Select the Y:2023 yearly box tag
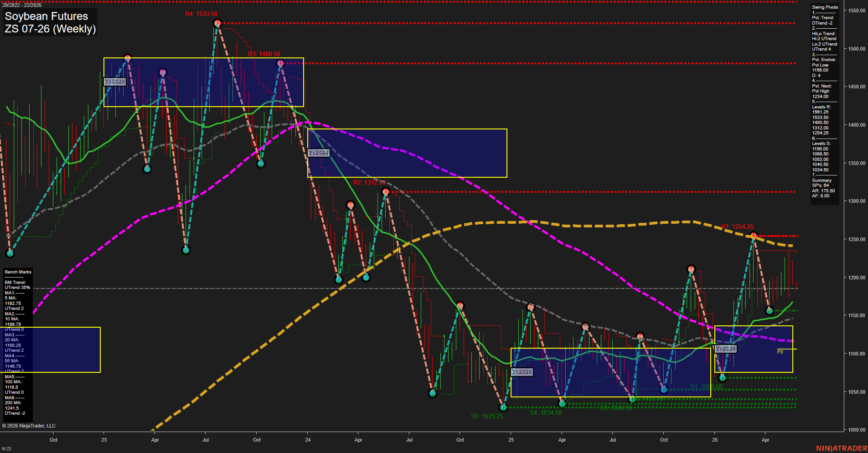Image resolution: width=868 pixels, height=453 pixels. pyautogui.click(x=114, y=82)
